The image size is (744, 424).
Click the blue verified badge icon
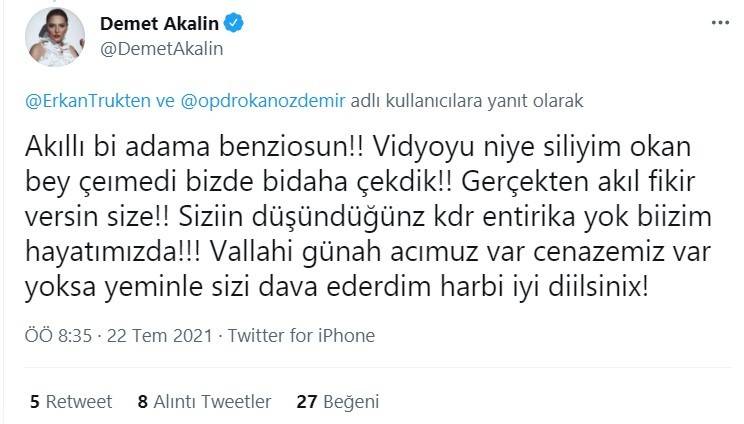coord(233,23)
